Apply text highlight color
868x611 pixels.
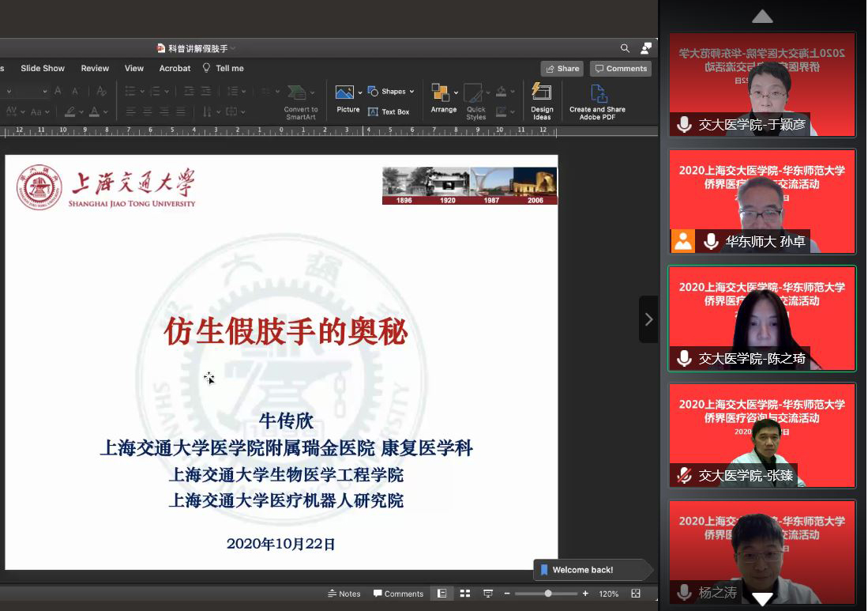click(70, 112)
